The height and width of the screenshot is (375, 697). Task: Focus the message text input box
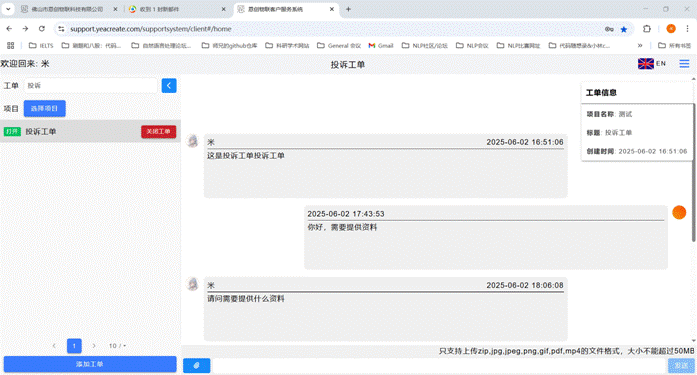(x=439, y=365)
